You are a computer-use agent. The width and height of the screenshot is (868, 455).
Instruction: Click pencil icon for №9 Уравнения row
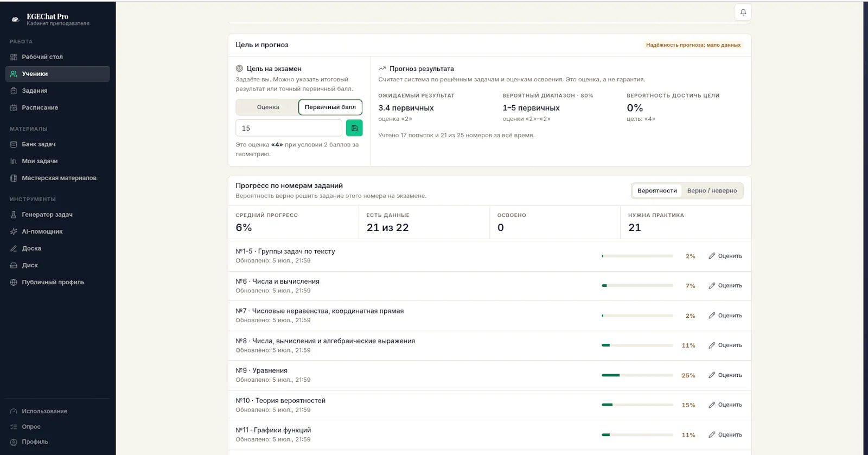click(x=712, y=375)
